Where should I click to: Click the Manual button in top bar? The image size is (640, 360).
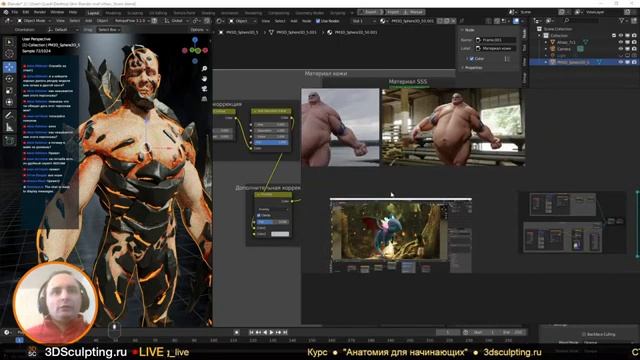click(x=414, y=12)
